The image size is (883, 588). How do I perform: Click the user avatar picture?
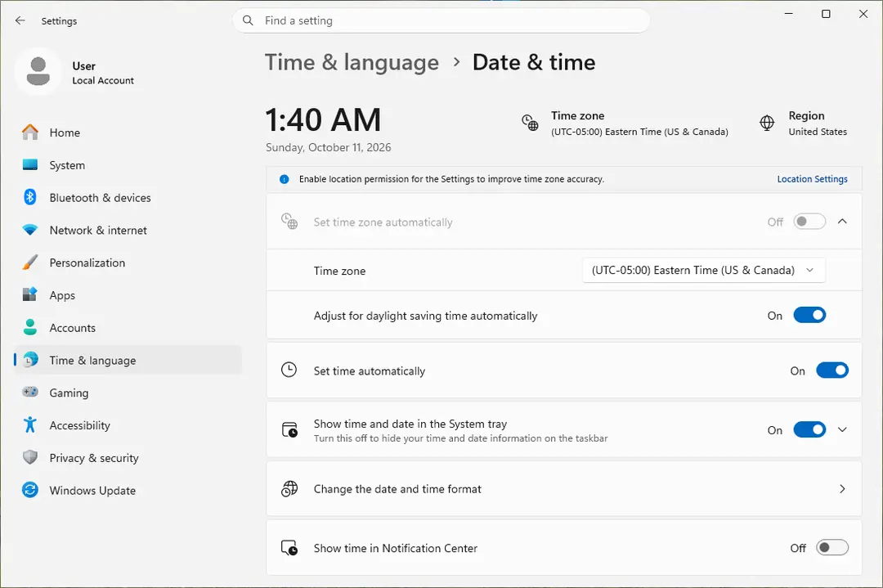(38, 71)
